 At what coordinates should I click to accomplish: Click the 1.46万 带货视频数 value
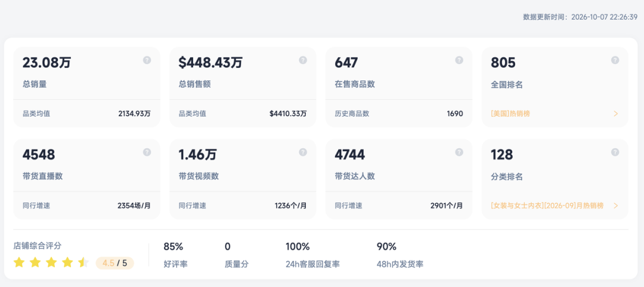(x=197, y=155)
